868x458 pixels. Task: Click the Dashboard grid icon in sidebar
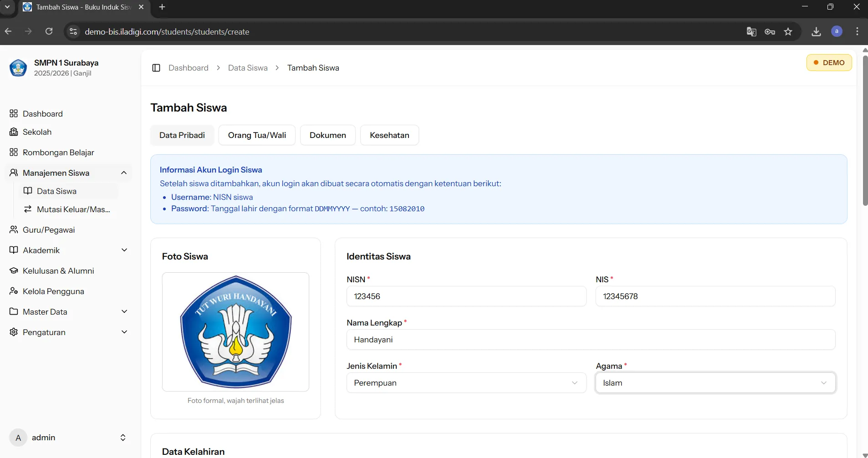point(14,113)
